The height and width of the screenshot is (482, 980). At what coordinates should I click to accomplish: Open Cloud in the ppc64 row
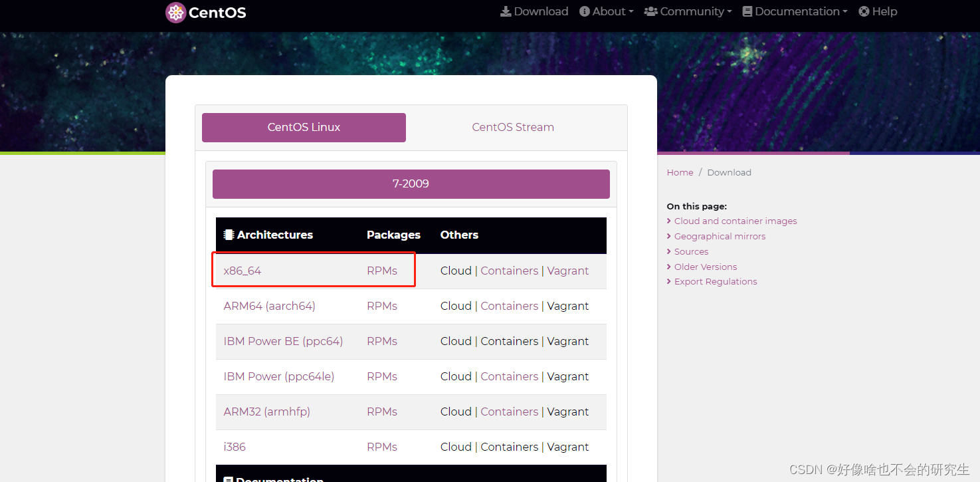[456, 341]
